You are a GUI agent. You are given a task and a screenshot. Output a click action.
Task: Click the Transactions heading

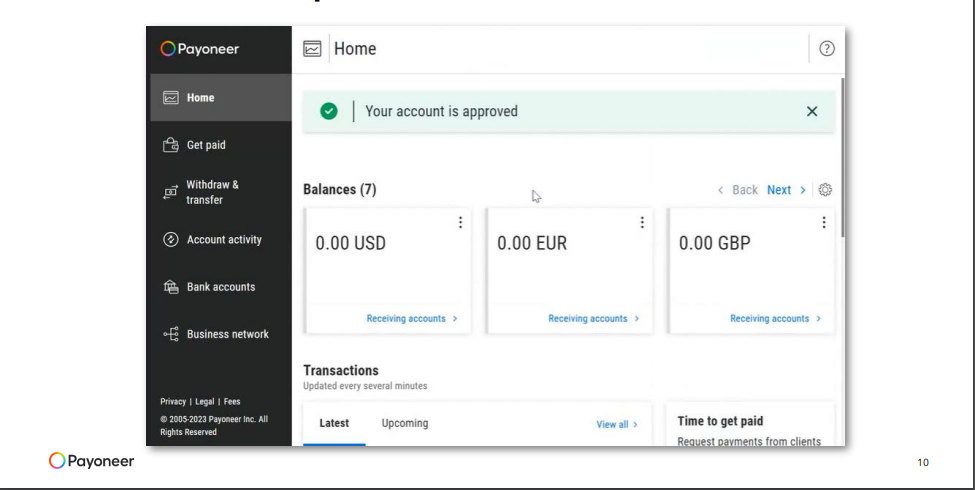point(341,371)
